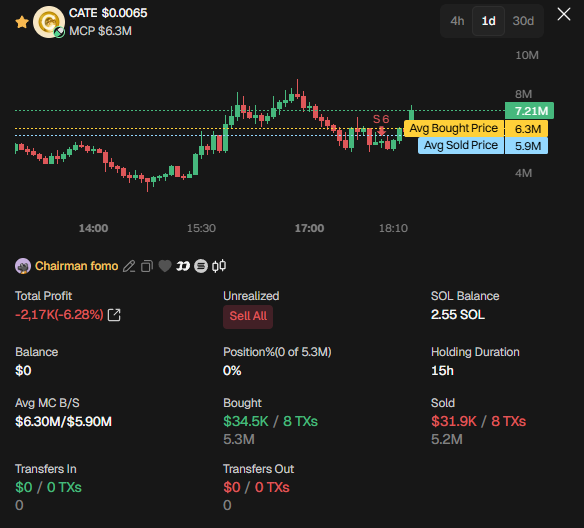Click the CATE $0.0065 price text
The image size is (584, 528).
pos(108,13)
